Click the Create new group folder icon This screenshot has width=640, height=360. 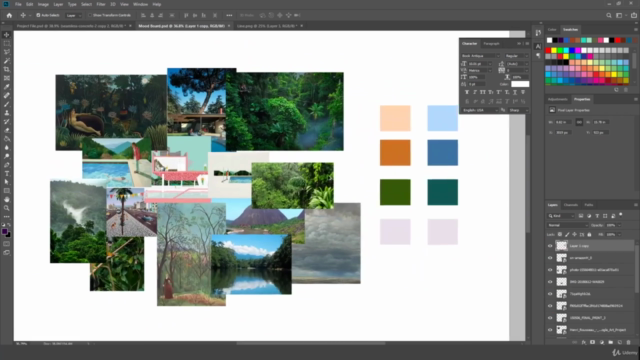[x=610, y=342]
